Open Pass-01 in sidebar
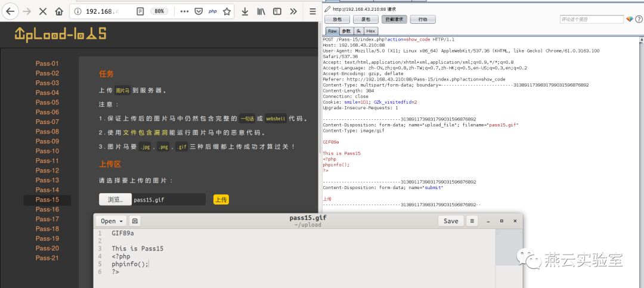This screenshot has height=288, width=644. coord(47,63)
